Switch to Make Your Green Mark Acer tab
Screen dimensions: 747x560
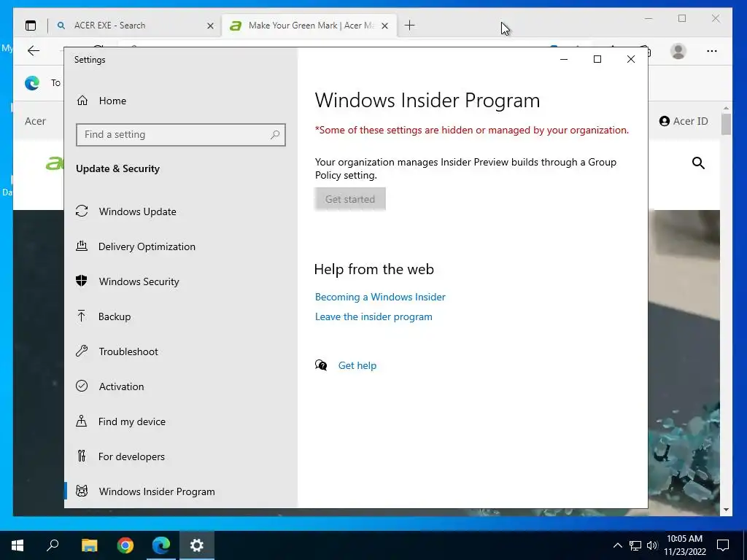(x=309, y=26)
